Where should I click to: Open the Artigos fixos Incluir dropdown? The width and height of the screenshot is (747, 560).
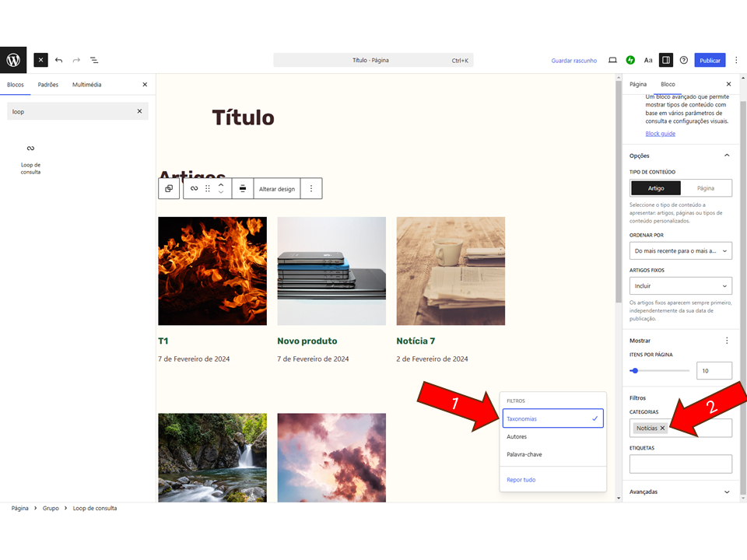point(681,285)
